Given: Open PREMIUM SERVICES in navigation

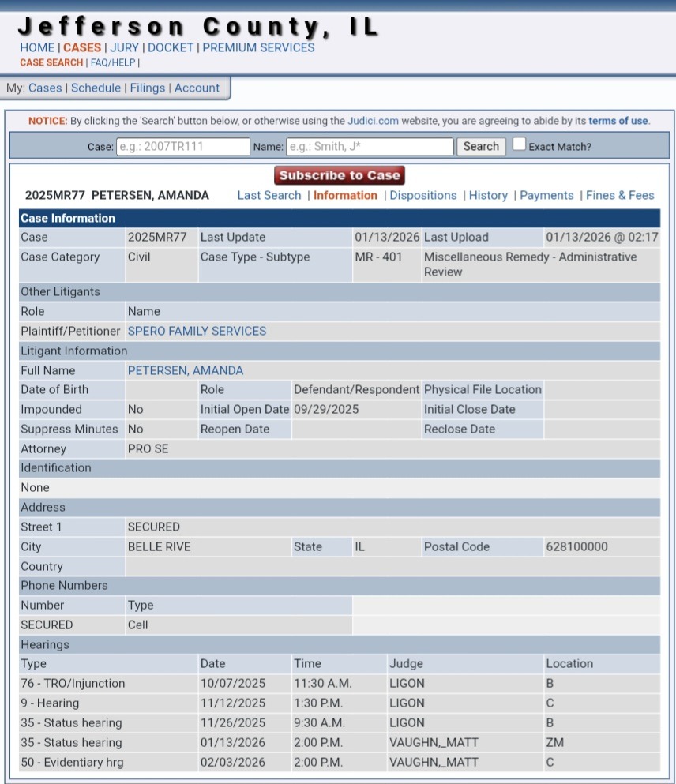Looking at the screenshot, I should [258, 47].
